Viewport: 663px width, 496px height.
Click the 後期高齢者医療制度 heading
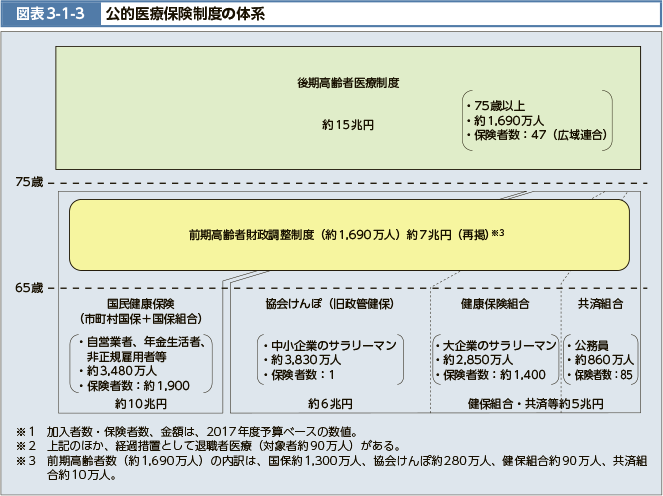click(x=348, y=83)
